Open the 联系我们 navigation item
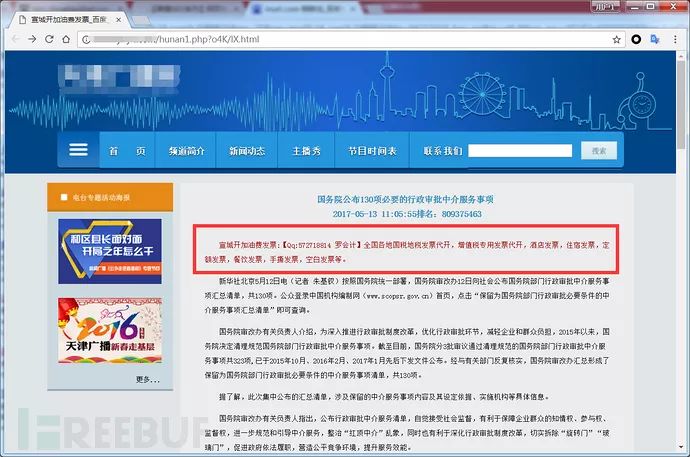Viewport: 690px width, 457px height. (x=442, y=151)
